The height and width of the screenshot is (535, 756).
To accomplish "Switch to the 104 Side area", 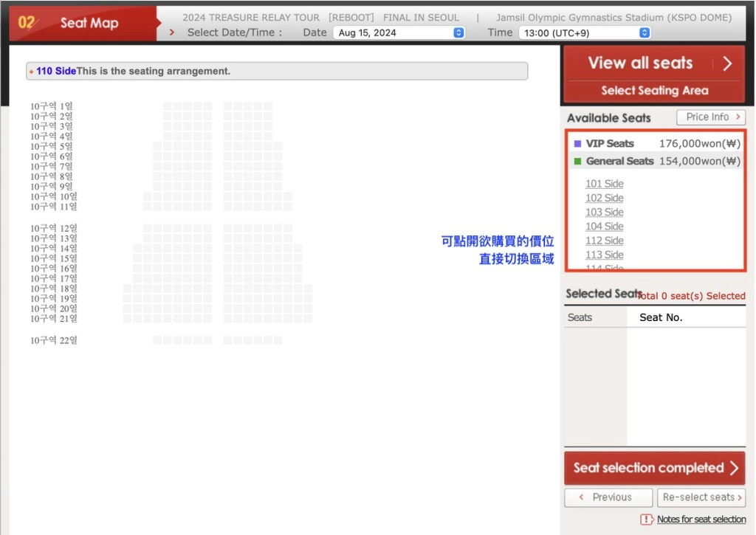I will 604,227.
